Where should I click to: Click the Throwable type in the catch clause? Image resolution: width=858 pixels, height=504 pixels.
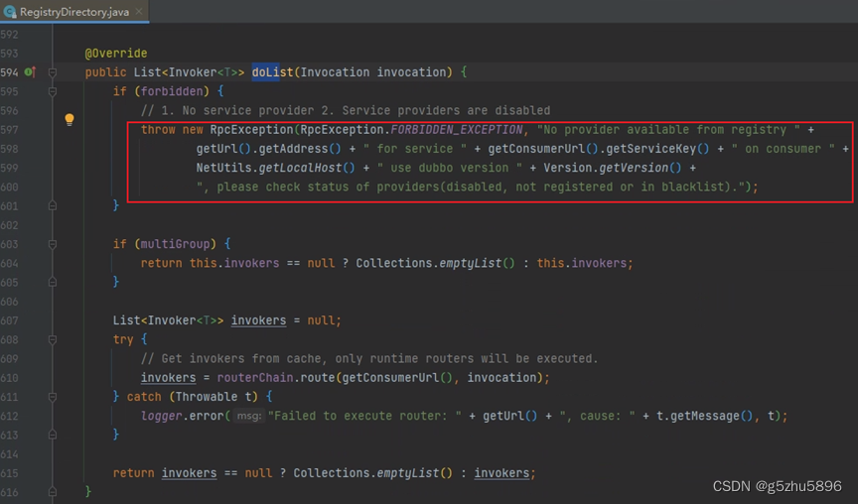click(x=207, y=397)
